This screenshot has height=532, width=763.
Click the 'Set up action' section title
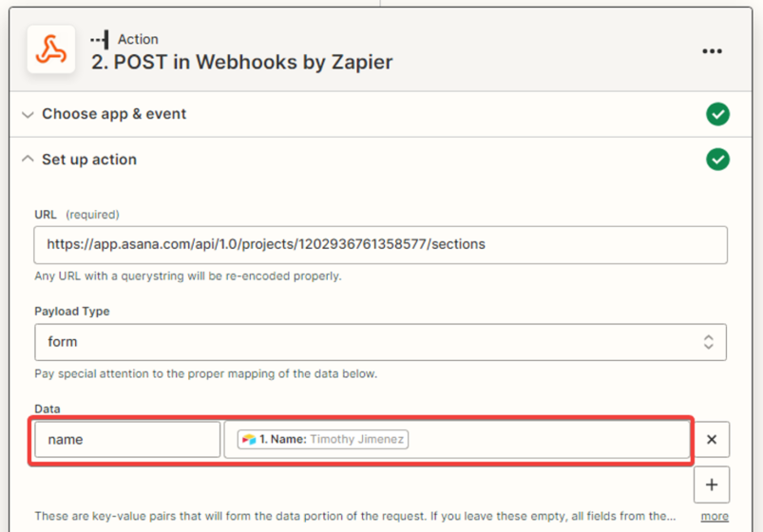click(x=89, y=160)
